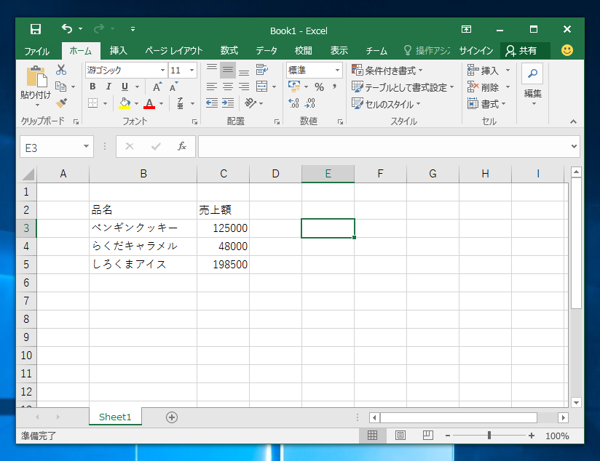
Task: Apply comma style number format
Action: click(335, 87)
